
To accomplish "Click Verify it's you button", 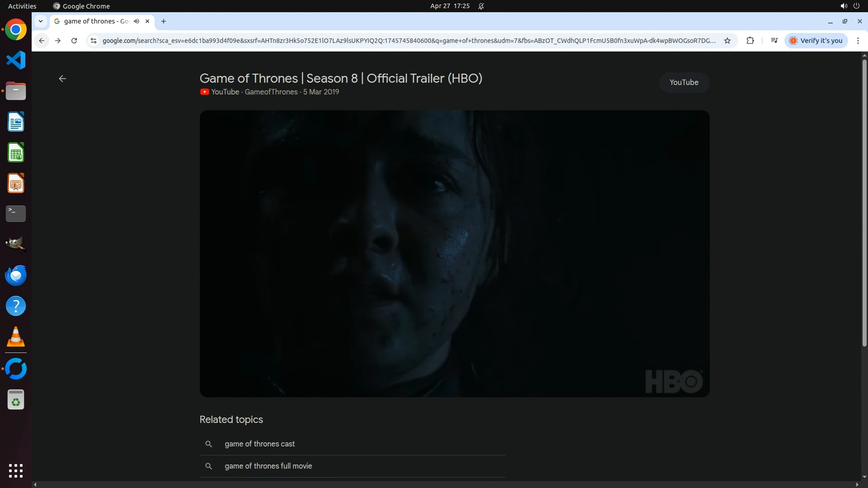I will (x=816, y=41).
